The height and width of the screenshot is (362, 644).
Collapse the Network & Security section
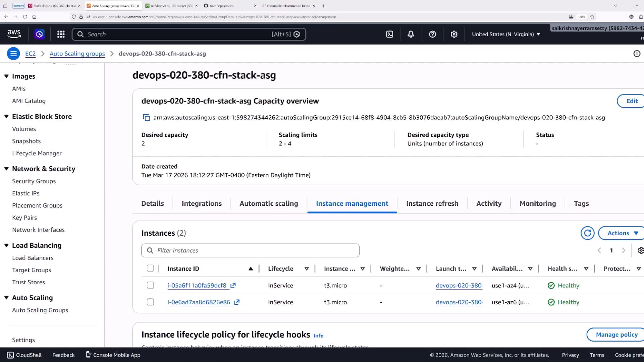[x=6, y=169]
